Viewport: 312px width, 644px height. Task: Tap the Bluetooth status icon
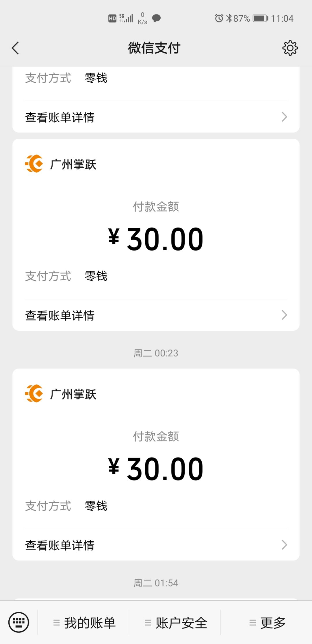click(x=229, y=18)
